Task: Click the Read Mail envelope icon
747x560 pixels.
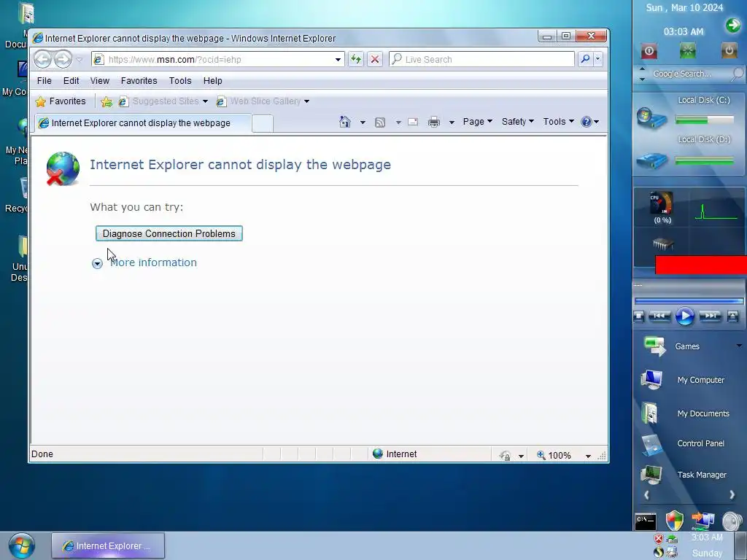Action: pos(413,122)
